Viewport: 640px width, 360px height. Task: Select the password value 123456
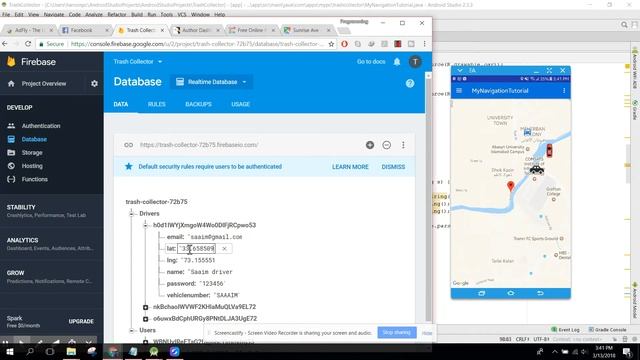[212, 284]
